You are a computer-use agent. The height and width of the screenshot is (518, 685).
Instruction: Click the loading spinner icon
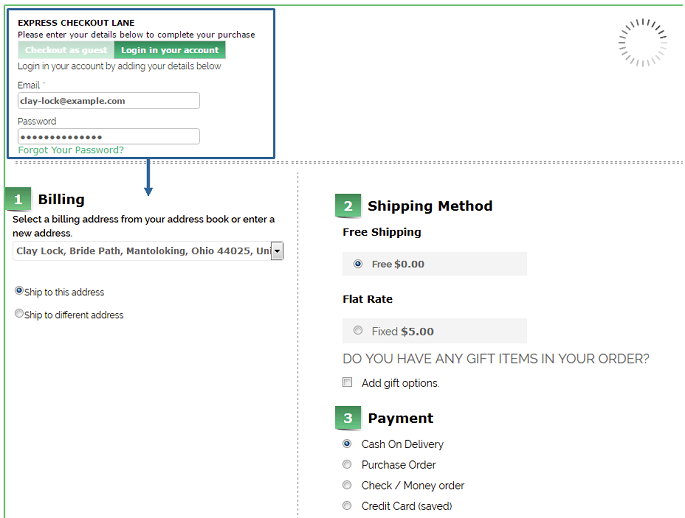point(642,42)
